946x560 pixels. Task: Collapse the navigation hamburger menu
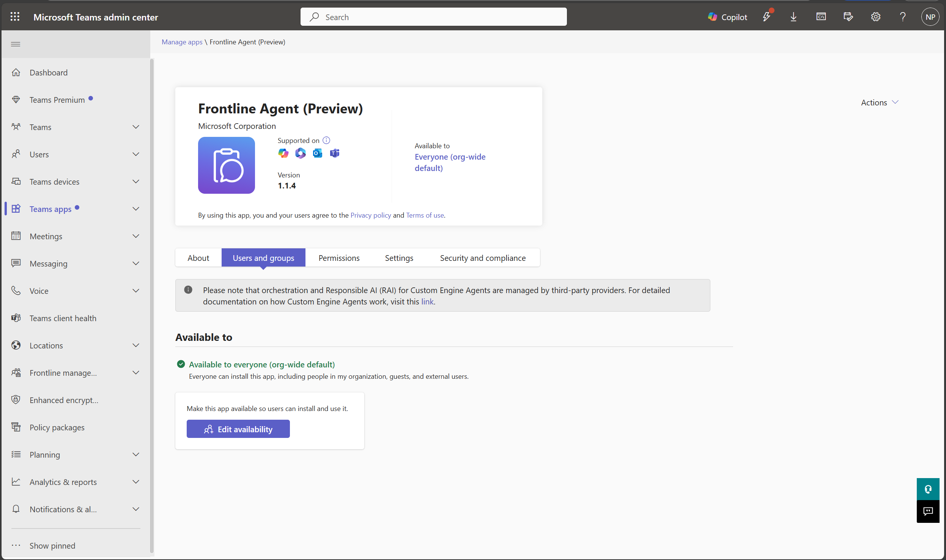(x=16, y=44)
